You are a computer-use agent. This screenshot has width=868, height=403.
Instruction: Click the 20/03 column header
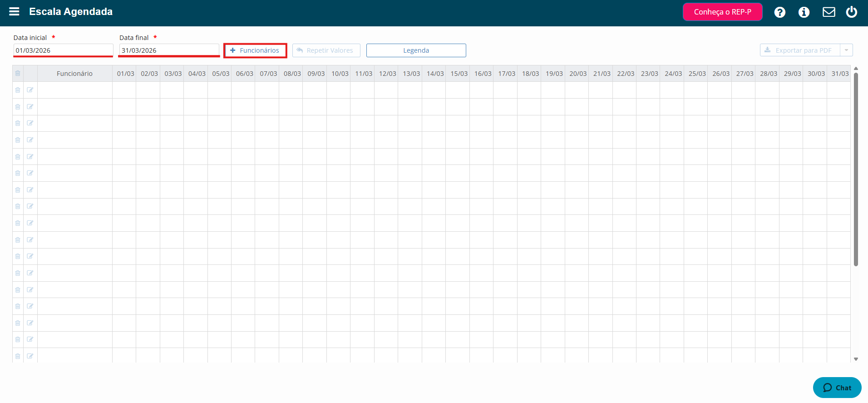pyautogui.click(x=577, y=74)
